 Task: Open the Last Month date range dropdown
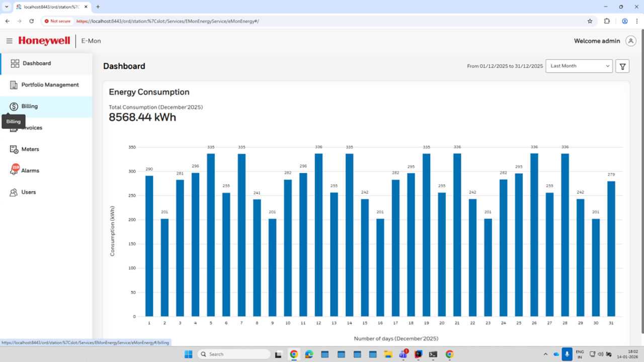click(579, 66)
